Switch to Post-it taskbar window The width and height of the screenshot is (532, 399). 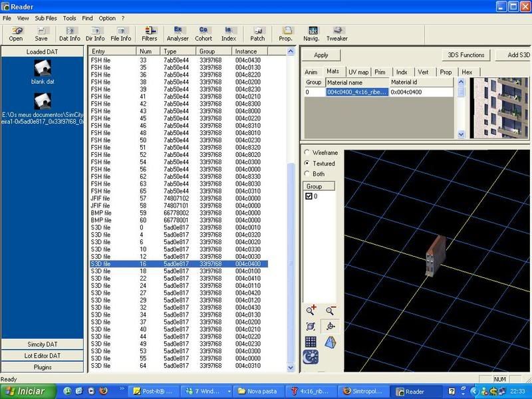[x=154, y=391]
